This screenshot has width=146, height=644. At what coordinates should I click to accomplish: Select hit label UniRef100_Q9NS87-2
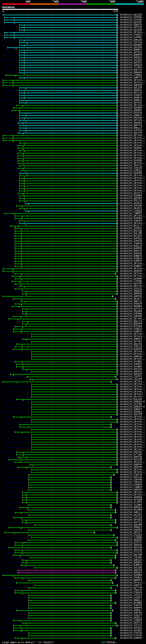coord(132,402)
